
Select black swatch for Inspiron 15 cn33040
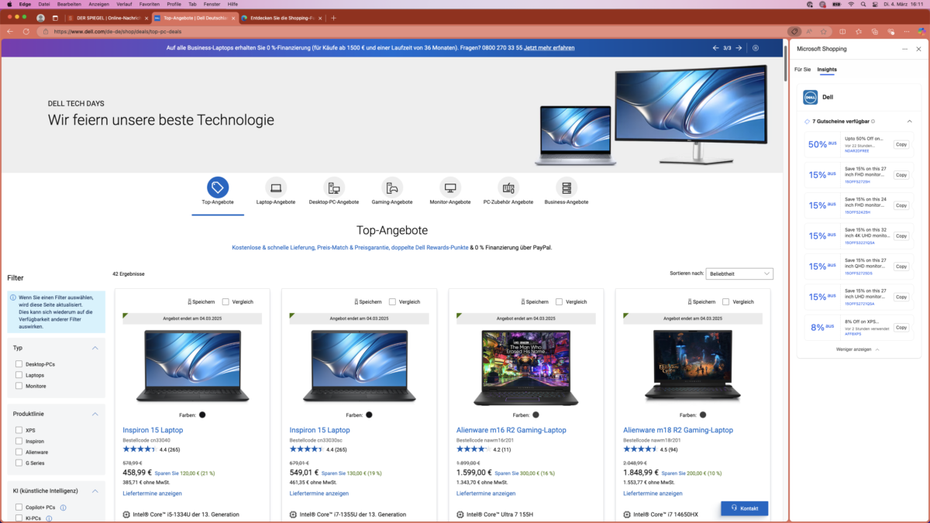202,415
